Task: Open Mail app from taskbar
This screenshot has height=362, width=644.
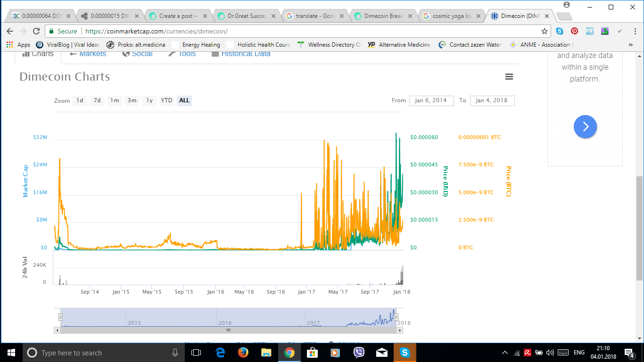Action: [x=382, y=353]
